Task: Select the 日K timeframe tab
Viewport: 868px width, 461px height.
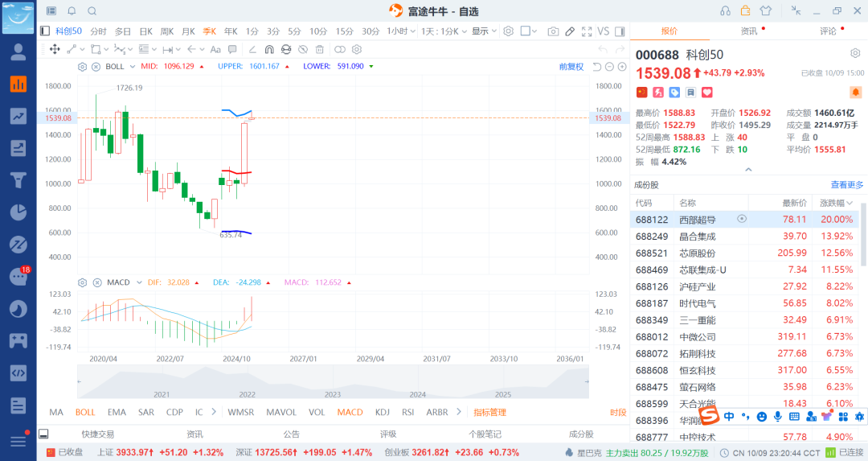Action: 145,31
